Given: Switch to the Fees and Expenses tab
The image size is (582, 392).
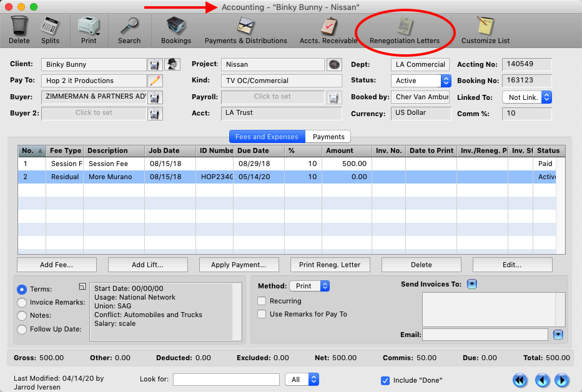Looking at the screenshot, I should (x=267, y=137).
